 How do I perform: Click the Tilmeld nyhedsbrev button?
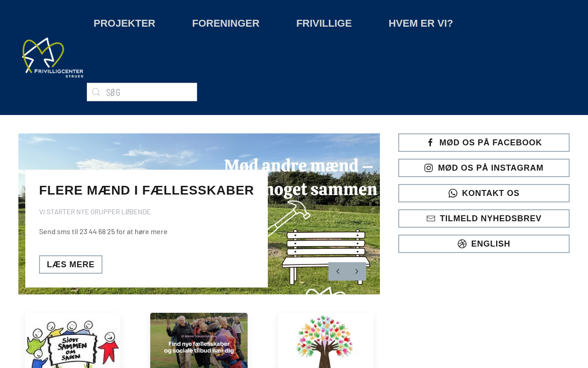[x=484, y=218]
